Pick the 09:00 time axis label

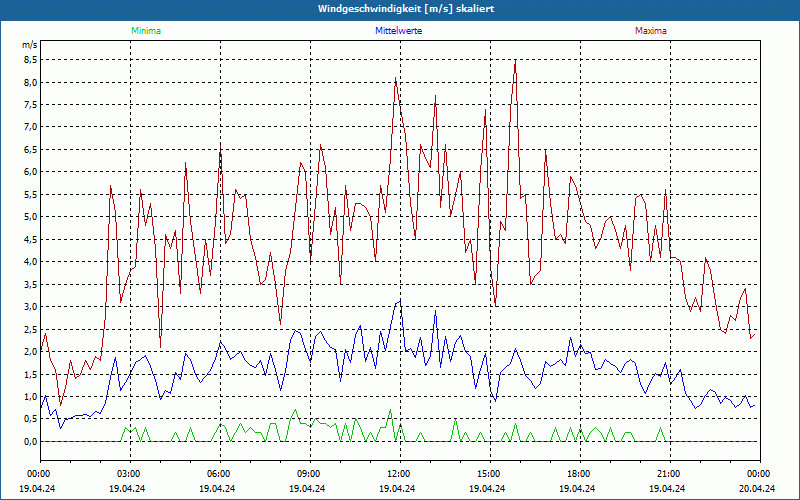(x=309, y=474)
